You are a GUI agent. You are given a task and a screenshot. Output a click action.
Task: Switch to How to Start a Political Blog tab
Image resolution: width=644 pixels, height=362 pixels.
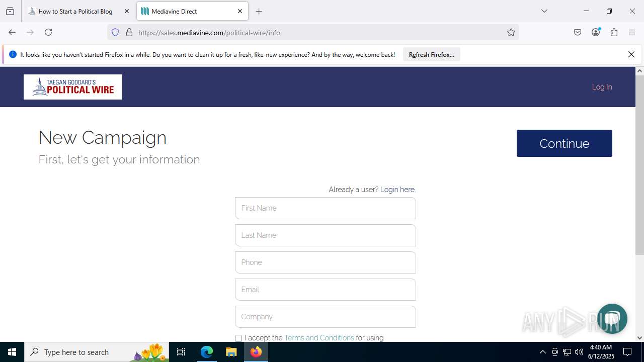[x=79, y=11]
